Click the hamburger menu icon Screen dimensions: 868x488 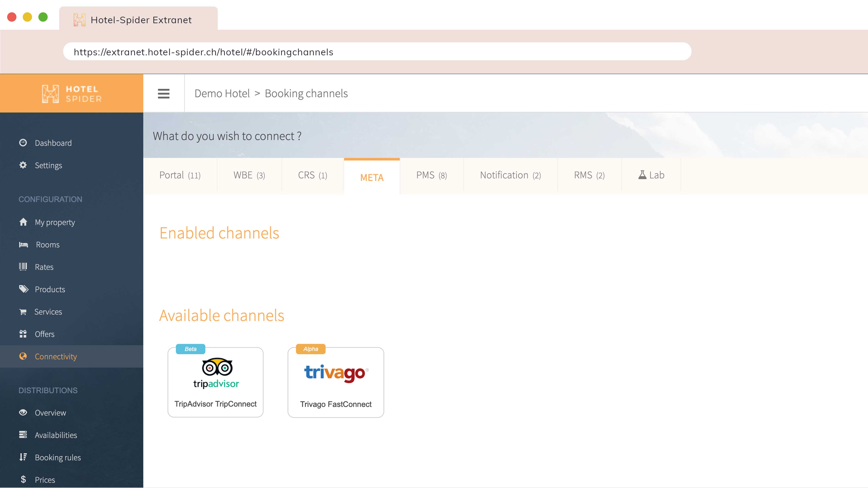click(163, 93)
